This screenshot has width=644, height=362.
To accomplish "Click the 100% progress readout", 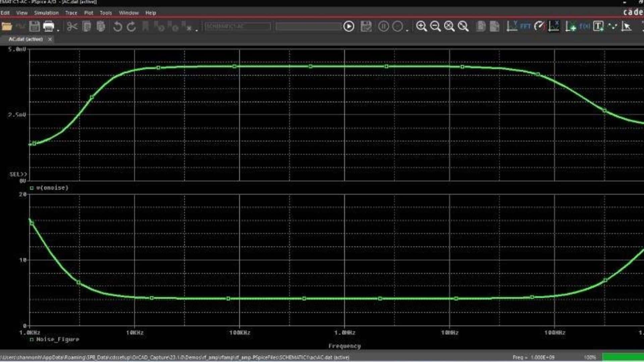I will coord(590,357).
